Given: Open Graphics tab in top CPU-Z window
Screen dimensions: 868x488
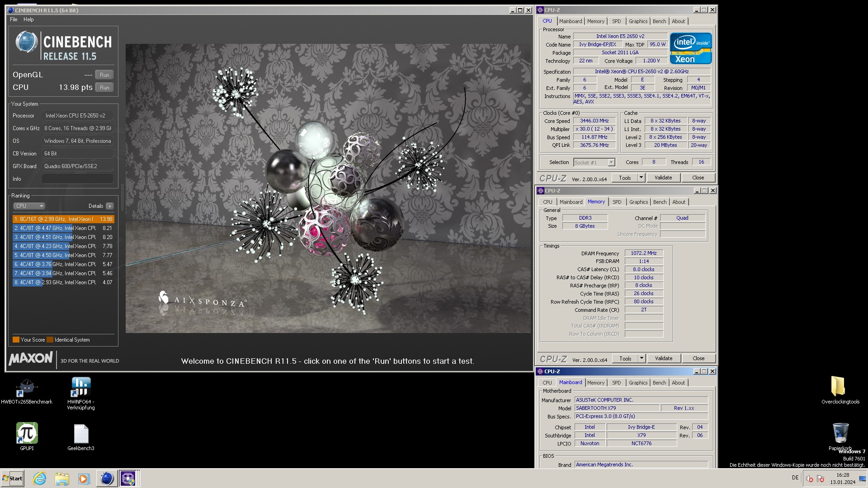Looking at the screenshot, I should click(x=638, y=21).
